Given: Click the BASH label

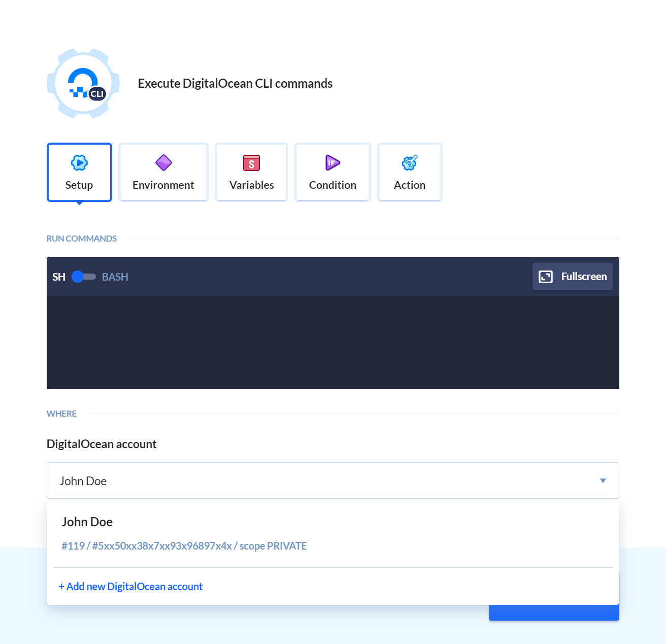Looking at the screenshot, I should tap(115, 277).
